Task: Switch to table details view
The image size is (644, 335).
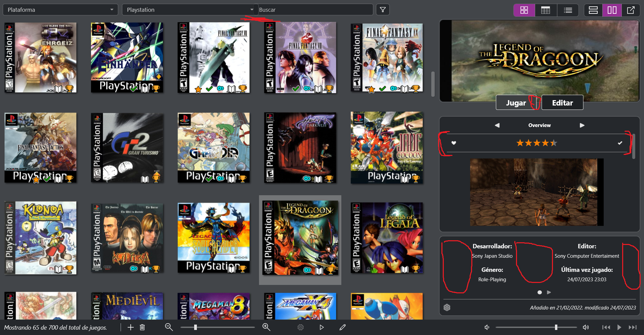Action: point(546,10)
